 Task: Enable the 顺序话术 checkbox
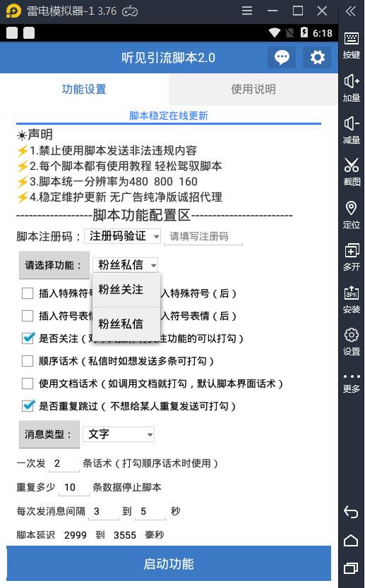click(28, 361)
